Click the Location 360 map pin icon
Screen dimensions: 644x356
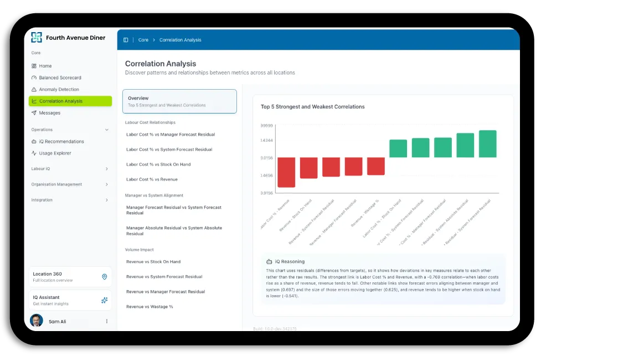coord(104,277)
